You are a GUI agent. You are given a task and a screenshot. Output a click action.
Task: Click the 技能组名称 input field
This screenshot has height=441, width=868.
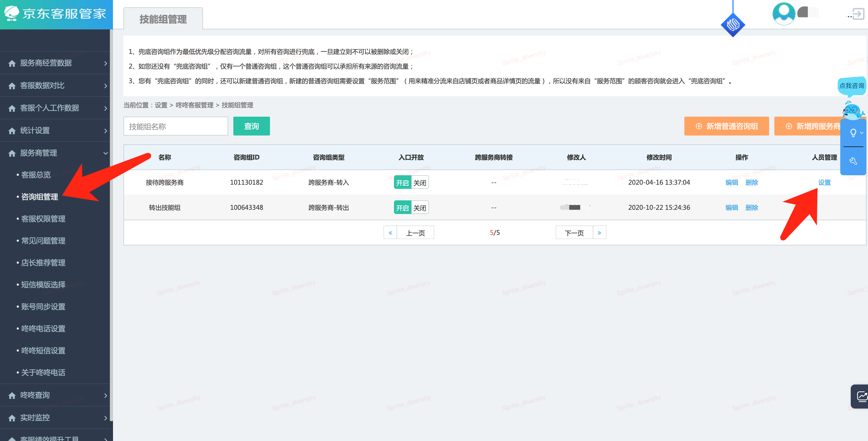coord(175,126)
